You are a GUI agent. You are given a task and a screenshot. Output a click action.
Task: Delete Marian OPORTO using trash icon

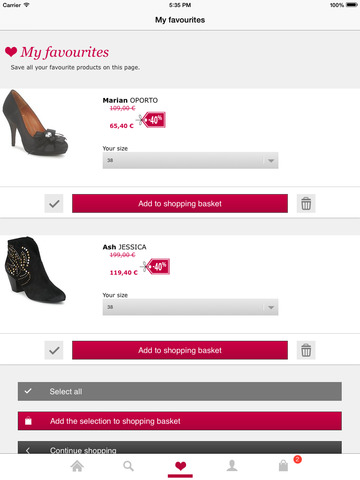tap(306, 203)
